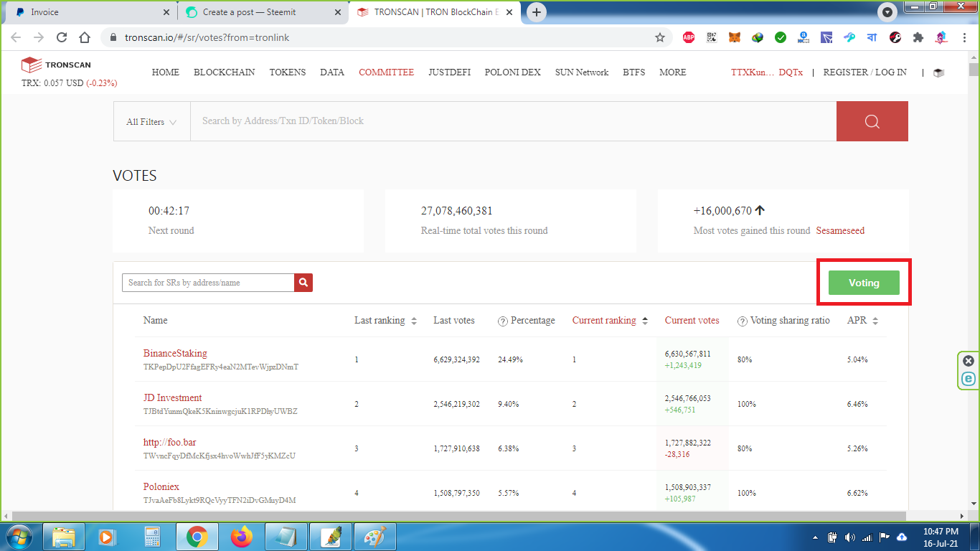Sort by Last ranking arrows
The width and height of the screenshot is (980, 551).
point(414,321)
